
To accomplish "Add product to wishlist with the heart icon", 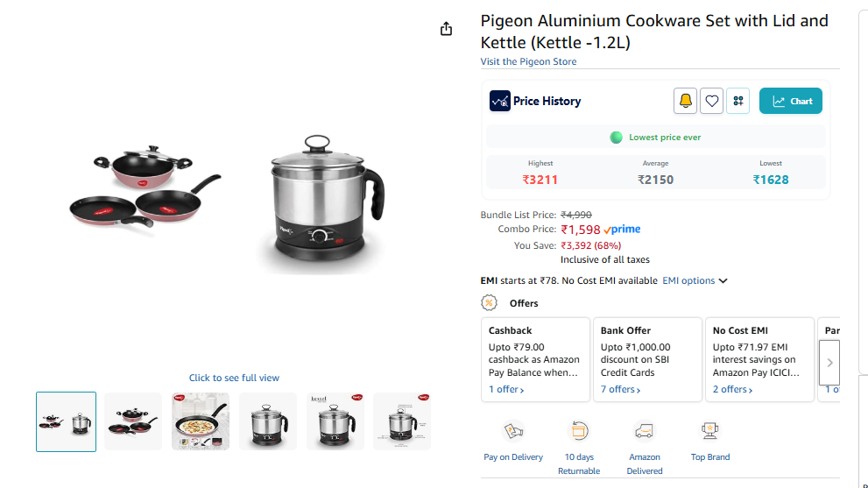I will pyautogui.click(x=712, y=102).
